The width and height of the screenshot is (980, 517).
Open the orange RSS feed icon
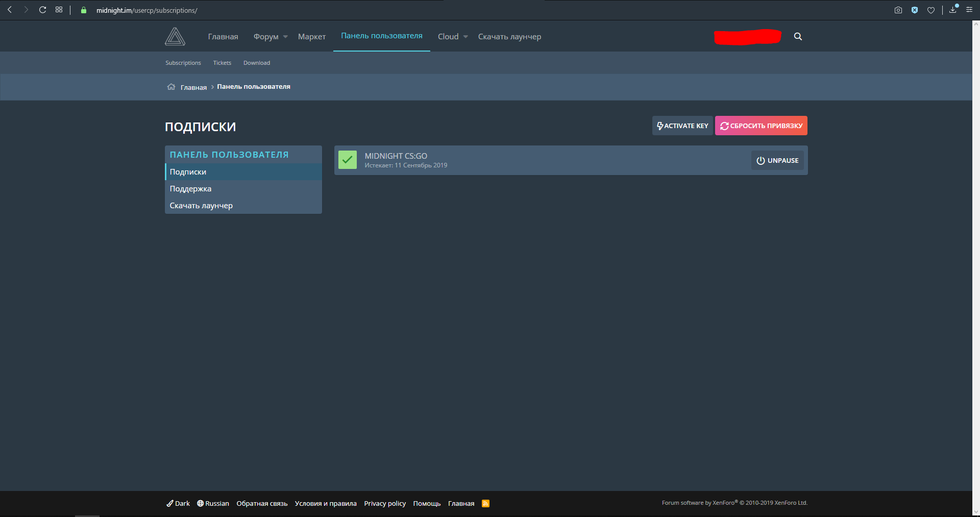pyautogui.click(x=485, y=503)
